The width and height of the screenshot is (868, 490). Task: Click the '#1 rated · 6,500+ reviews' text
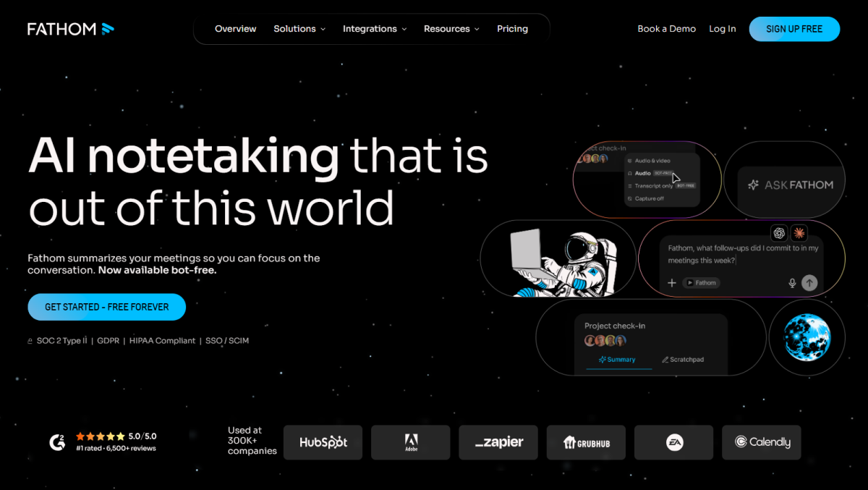(116, 449)
